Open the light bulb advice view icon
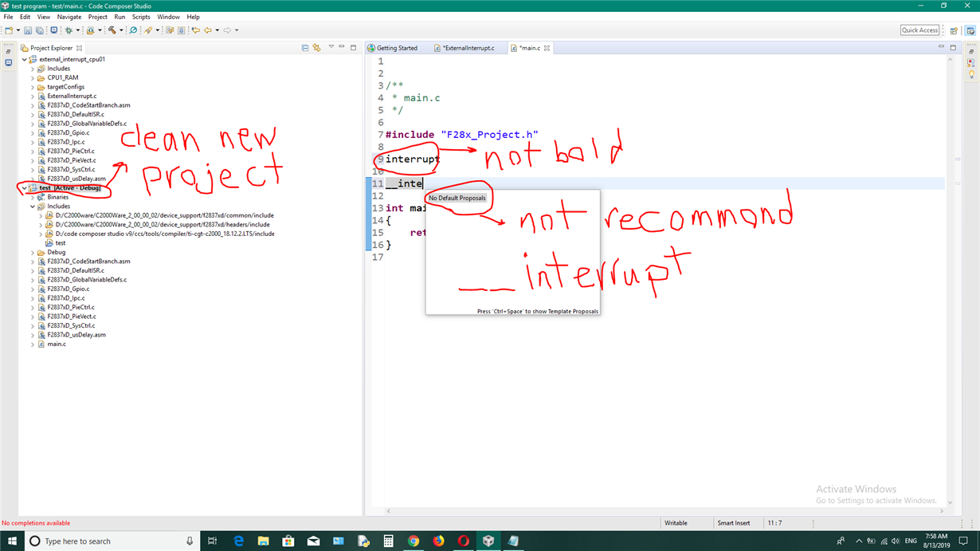This screenshot has width=980, height=551. click(971, 74)
